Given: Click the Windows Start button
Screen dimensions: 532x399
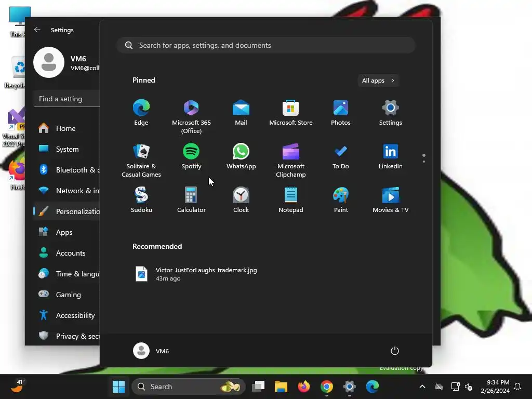Looking at the screenshot, I should pos(119,387).
